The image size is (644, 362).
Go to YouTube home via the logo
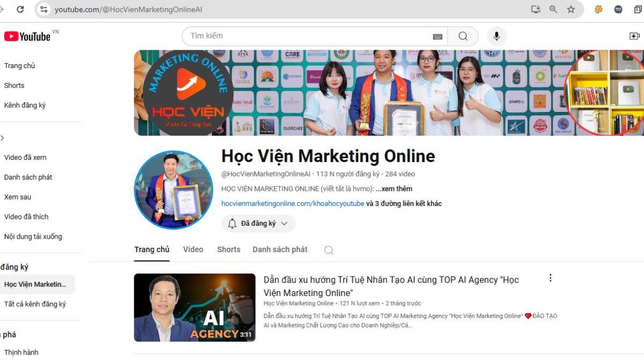pos(27,36)
